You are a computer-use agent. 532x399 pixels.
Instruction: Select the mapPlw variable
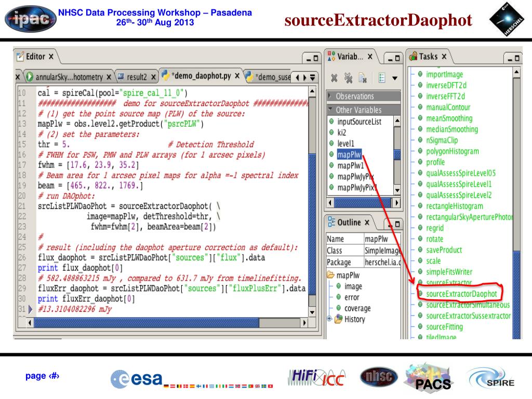[349, 155]
